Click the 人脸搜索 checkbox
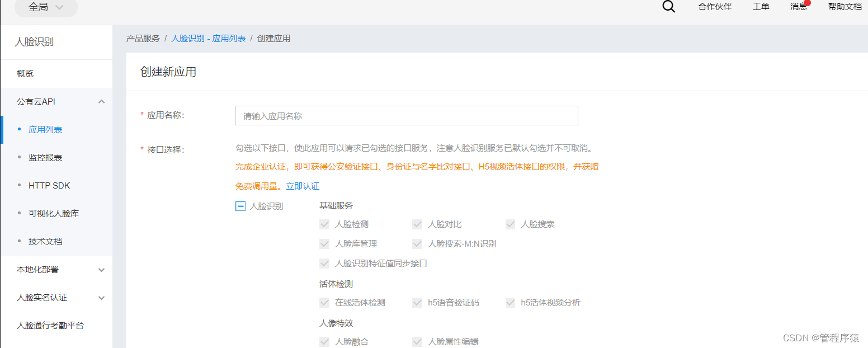 point(510,224)
